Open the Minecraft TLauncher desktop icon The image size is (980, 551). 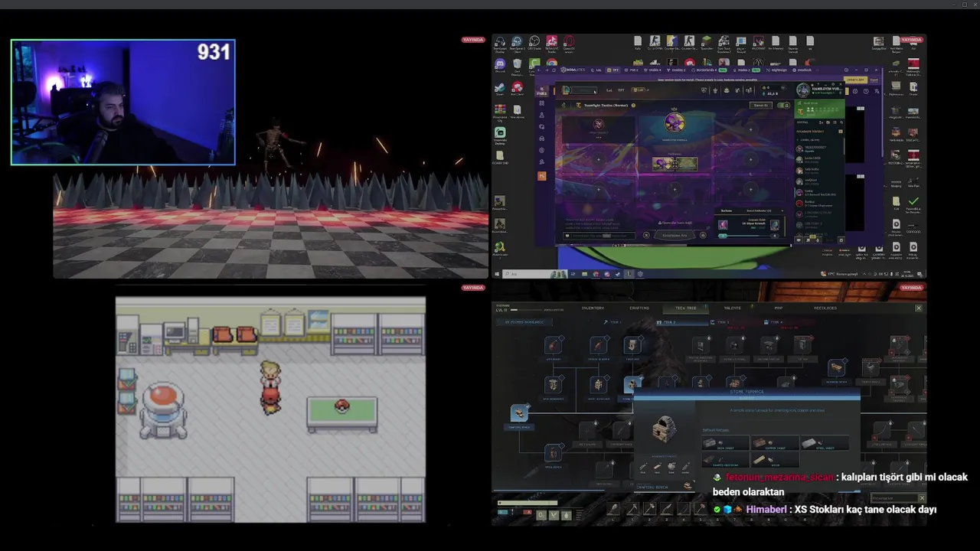pyautogui.click(x=707, y=41)
